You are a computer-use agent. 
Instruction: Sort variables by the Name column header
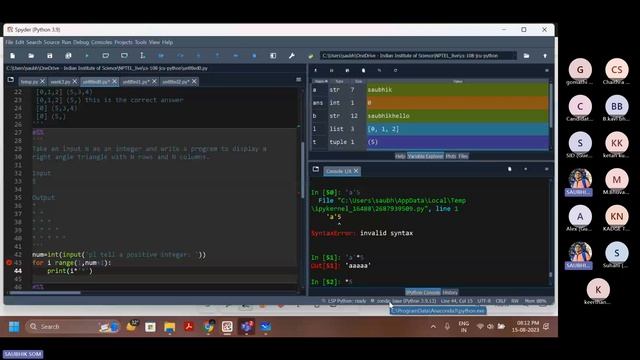pos(320,81)
